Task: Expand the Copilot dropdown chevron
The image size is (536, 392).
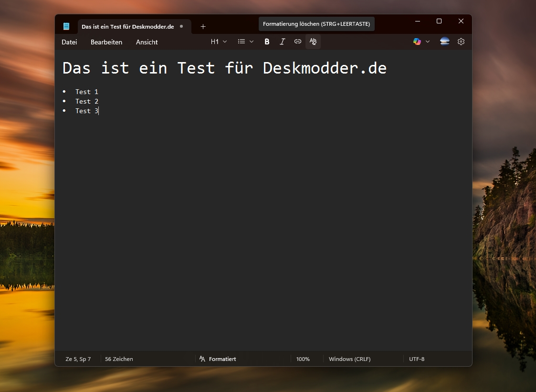Action: 428,42
